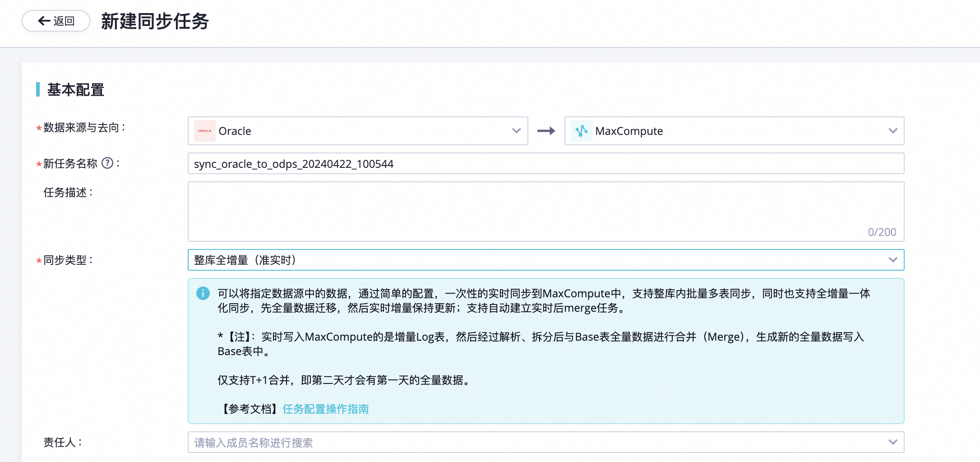Screen dimensions: 980x462
Task: Open the MaxCompute destination dropdown
Action: tap(734, 131)
